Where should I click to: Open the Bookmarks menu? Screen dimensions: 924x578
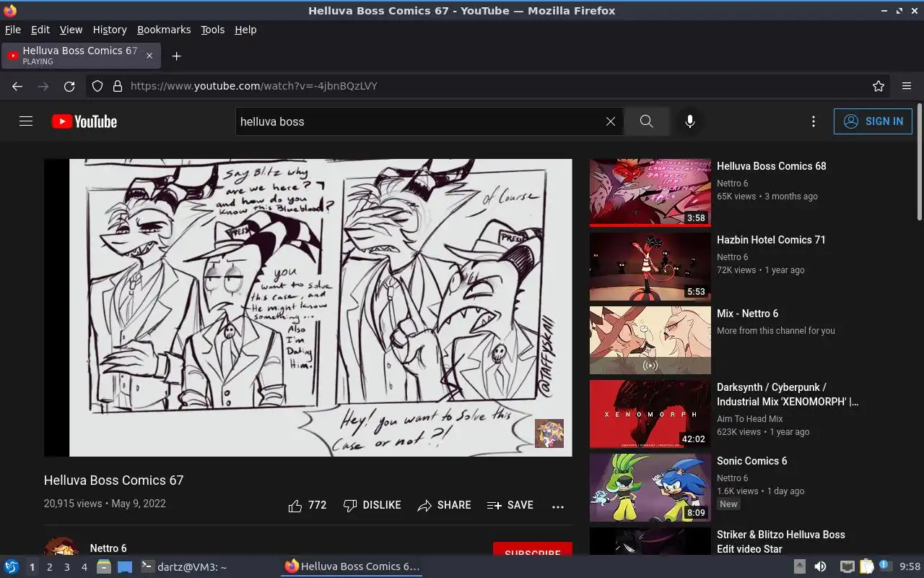pyautogui.click(x=164, y=30)
